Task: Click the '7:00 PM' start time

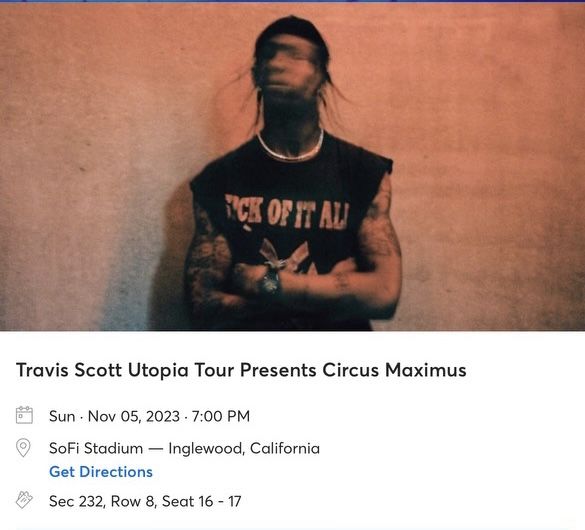Action: 221,416
